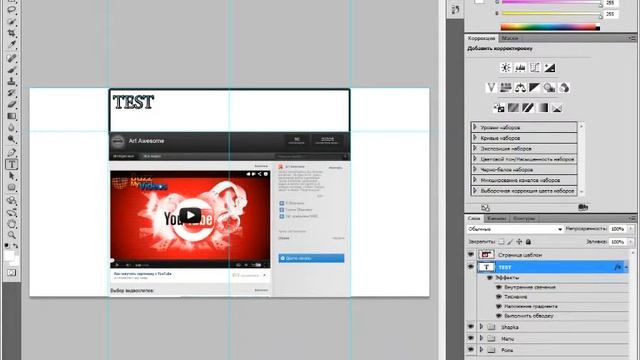Select the Path Selection arrow tool
This screenshot has width=640, height=360.
[11, 176]
